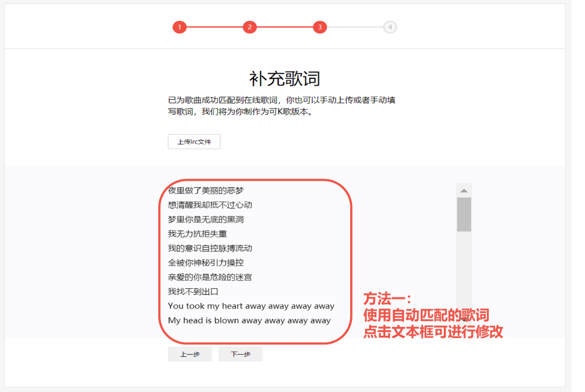
Task: Click the lyric line 夜里做了美丽的恶梦
Action: [x=206, y=190]
